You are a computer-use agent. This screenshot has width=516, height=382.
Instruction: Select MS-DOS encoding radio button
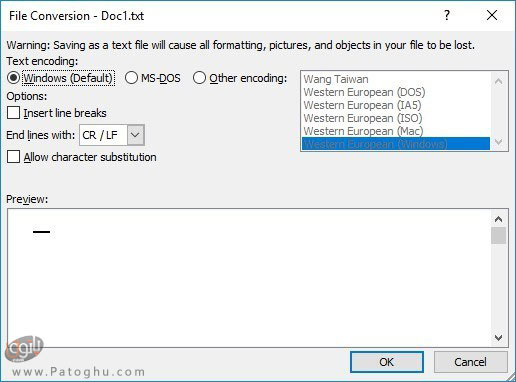(x=131, y=78)
